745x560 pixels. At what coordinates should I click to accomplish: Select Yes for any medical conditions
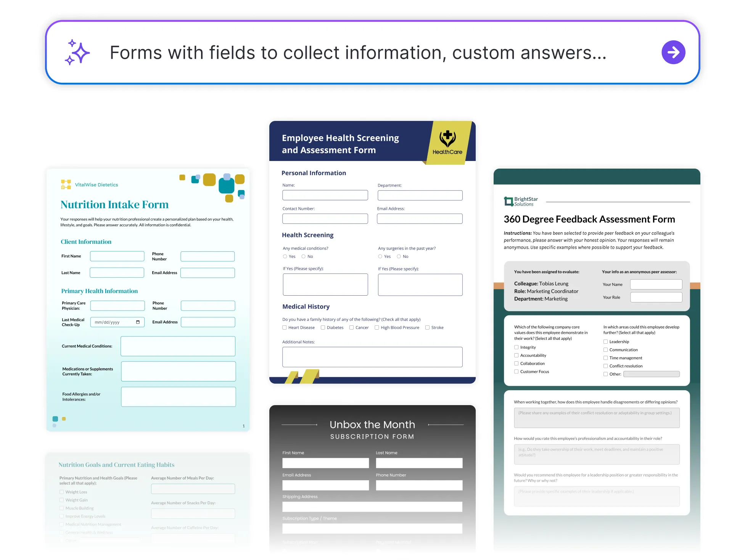285,257
